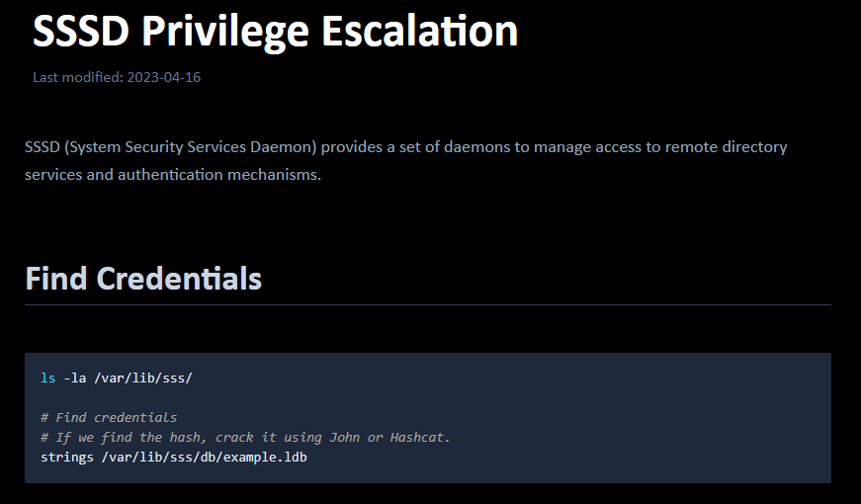Click the word 'Hashcat' in the code comment

point(419,437)
